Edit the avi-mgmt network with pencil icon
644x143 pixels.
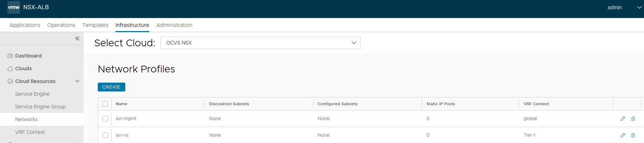point(623,119)
